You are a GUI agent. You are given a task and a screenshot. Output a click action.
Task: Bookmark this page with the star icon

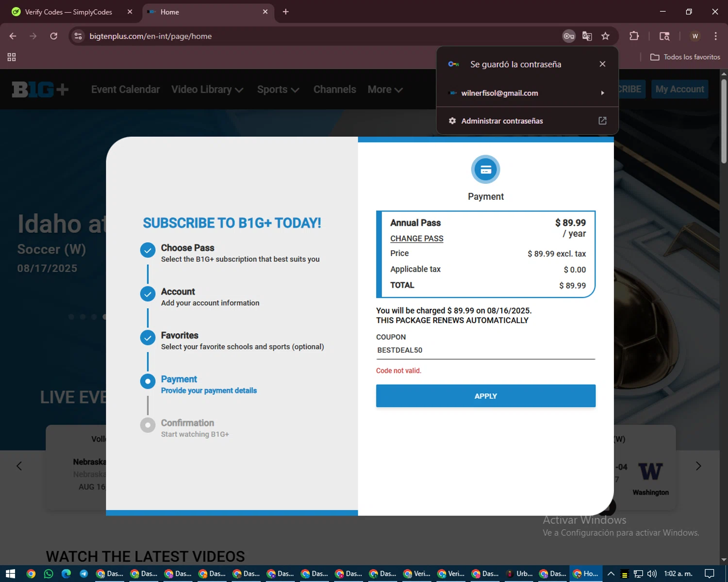coord(605,36)
